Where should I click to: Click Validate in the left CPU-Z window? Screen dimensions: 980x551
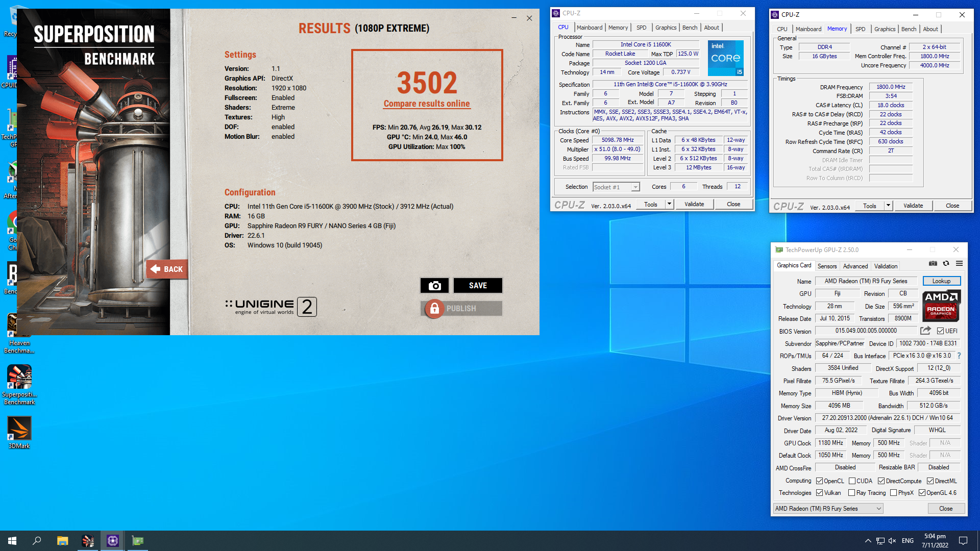tap(694, 204)
